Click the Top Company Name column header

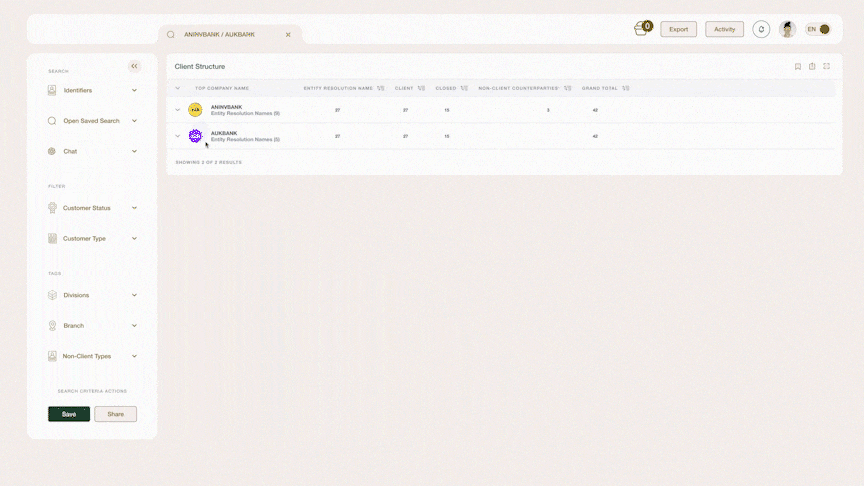[x=222, y=88]
